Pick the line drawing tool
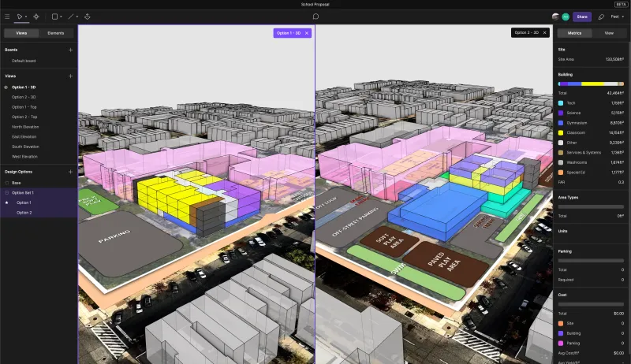Image resolution: width=631 pixels, height=364 pixels. click(x=71, y=16)
